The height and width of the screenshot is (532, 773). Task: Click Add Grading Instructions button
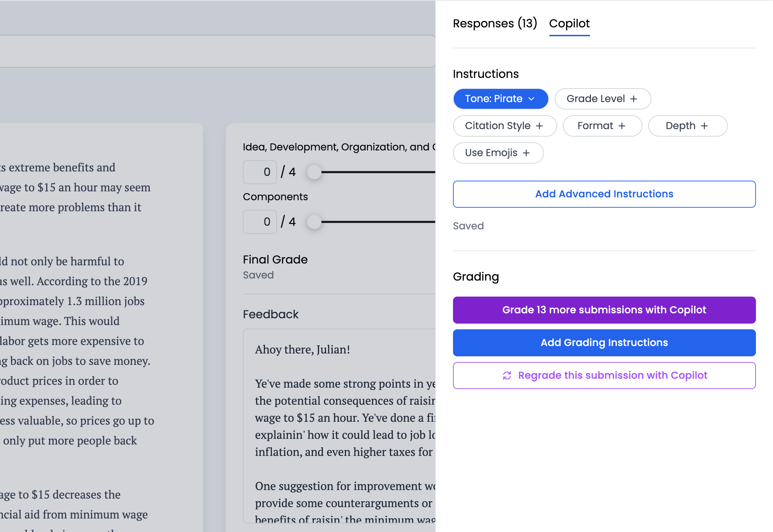click(604, 343)
